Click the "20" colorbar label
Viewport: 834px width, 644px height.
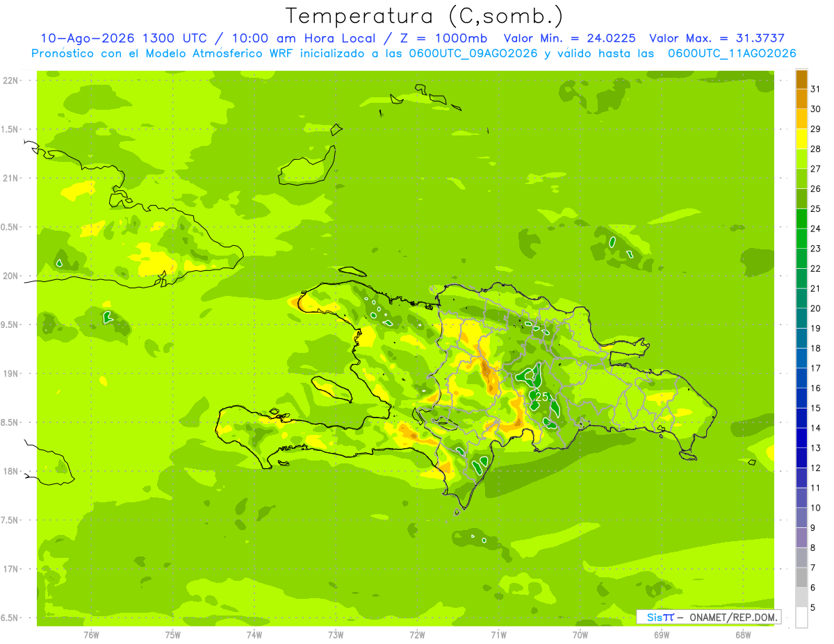[x=816, y=308]
